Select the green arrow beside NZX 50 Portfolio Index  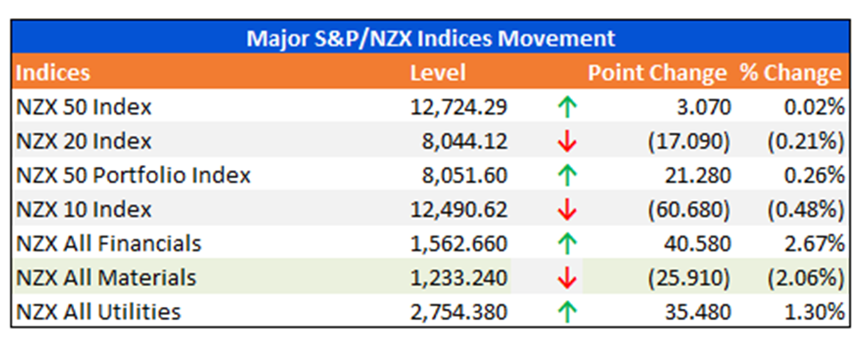568,176
